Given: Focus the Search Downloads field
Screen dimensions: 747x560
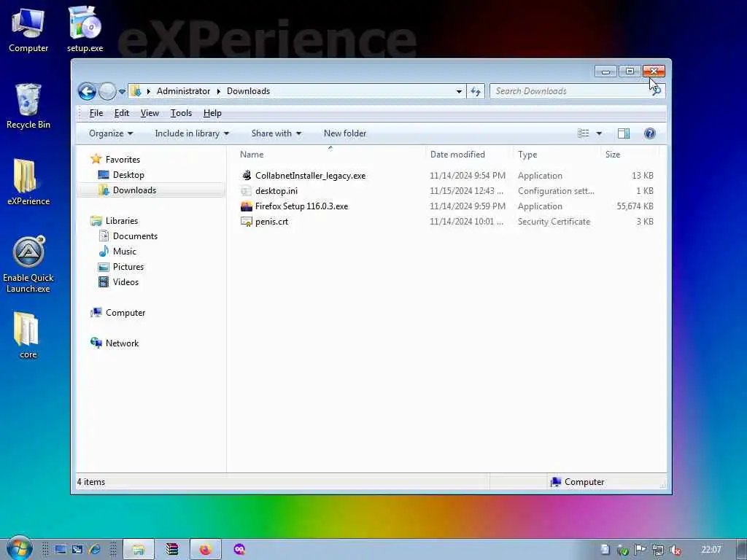Looking at the screenshot, I should click(x=570, y=91).
